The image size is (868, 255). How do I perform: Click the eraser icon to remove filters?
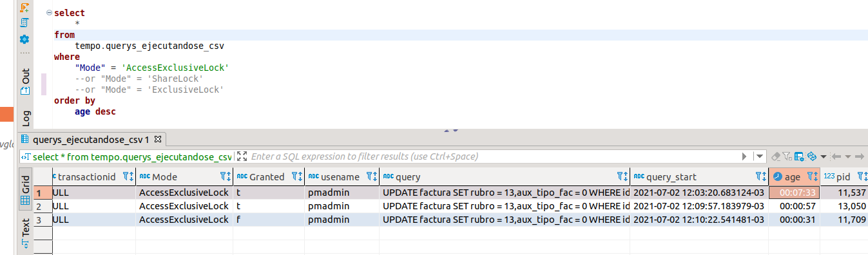click(x=776, y=156)
